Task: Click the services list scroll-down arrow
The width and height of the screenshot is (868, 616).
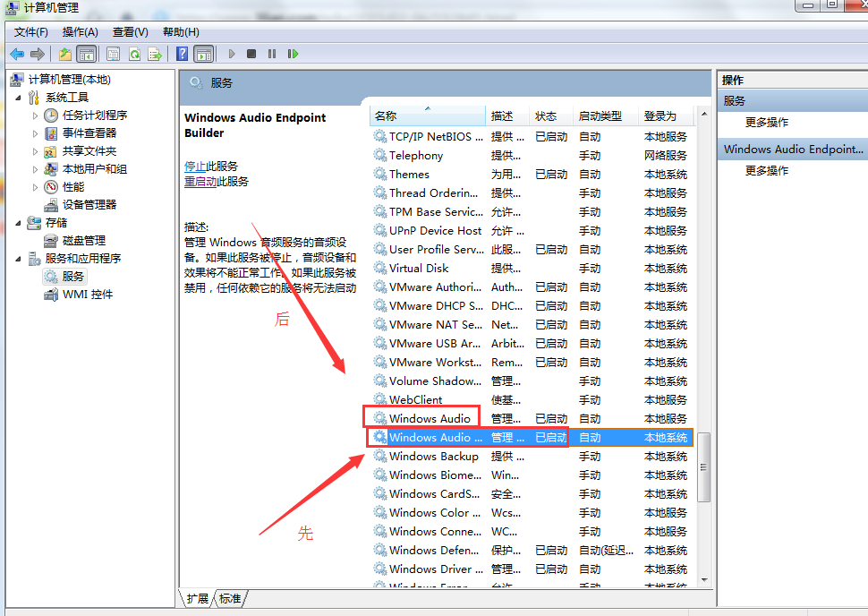Action: [x=704, y=580]
